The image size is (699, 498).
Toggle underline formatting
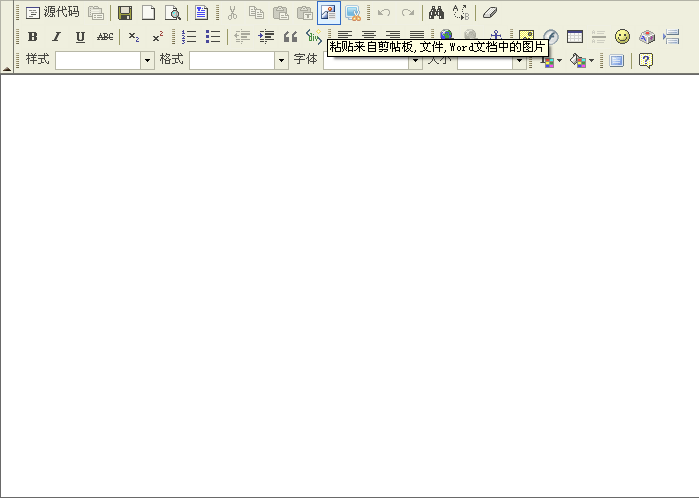(80, 37)
